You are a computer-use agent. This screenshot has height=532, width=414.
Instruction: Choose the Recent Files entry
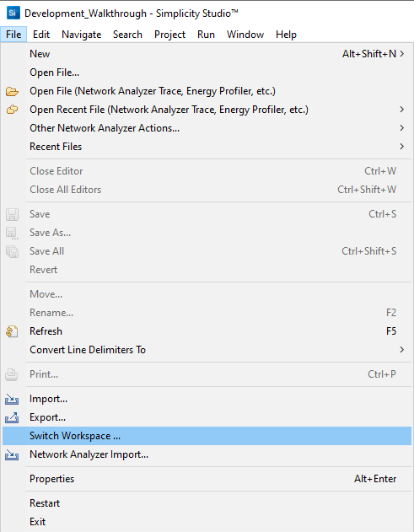coord(207,146)
